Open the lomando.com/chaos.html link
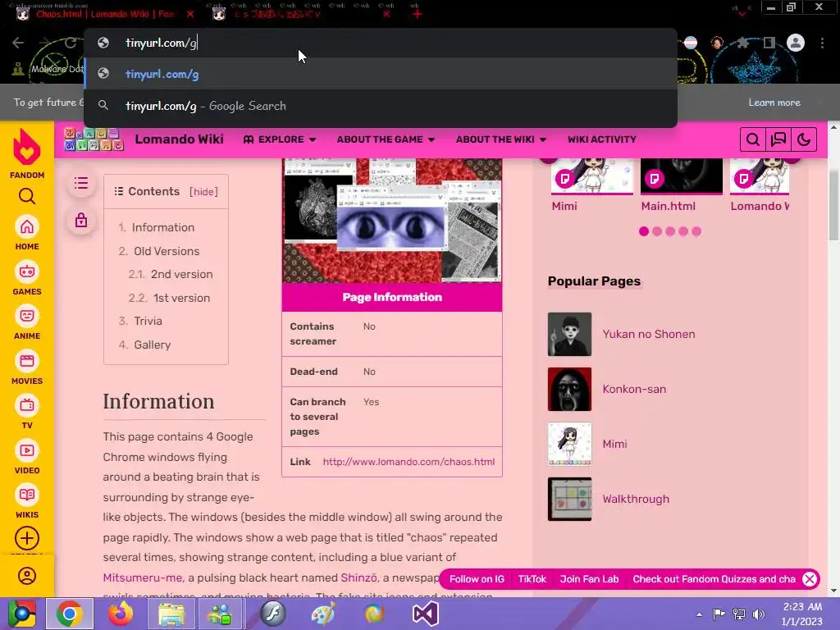 coord(409,461)
